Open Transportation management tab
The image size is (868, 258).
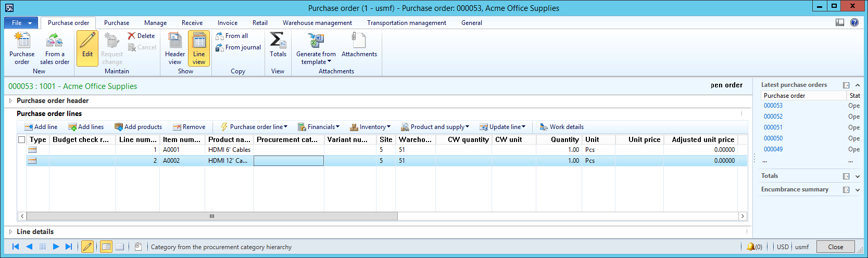pyautogui.click(x=407, y=23)
